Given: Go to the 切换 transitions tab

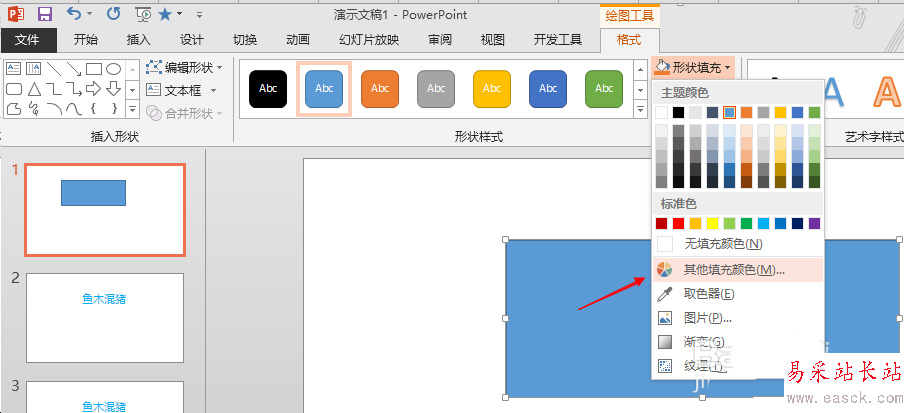Looking at the screenshot, I should (244, 40).
